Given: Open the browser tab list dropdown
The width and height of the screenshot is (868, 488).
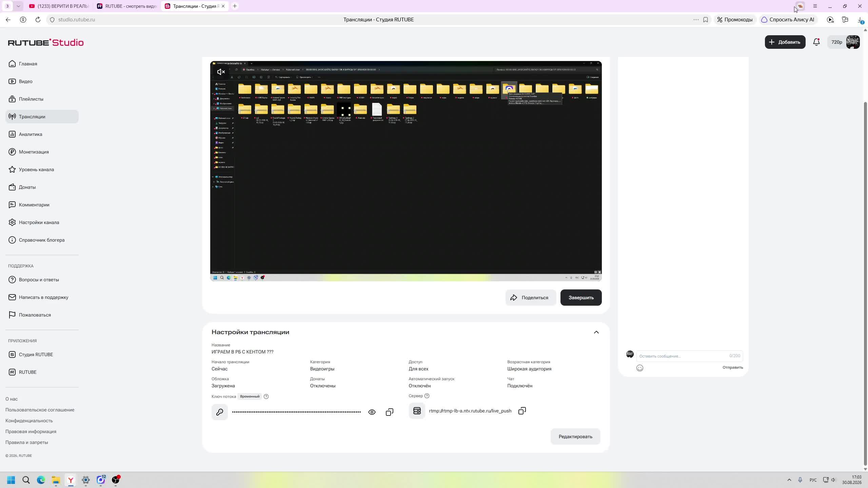Looking at the screenshot, I should tap(18, 6).
